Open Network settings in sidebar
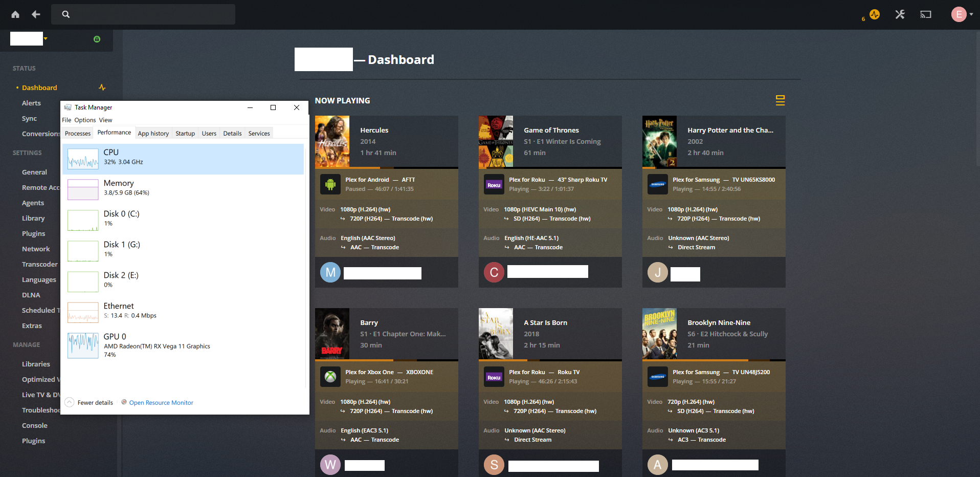Screen dimensions: 980x477 tap(36, 249)
